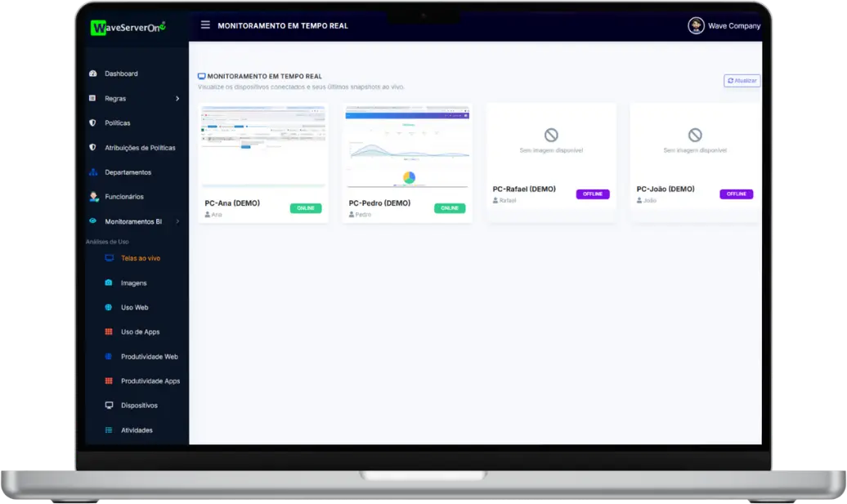The image size is (847, 504).
Task: Expand the Regras submenu chevron
Action: (177, 99)
